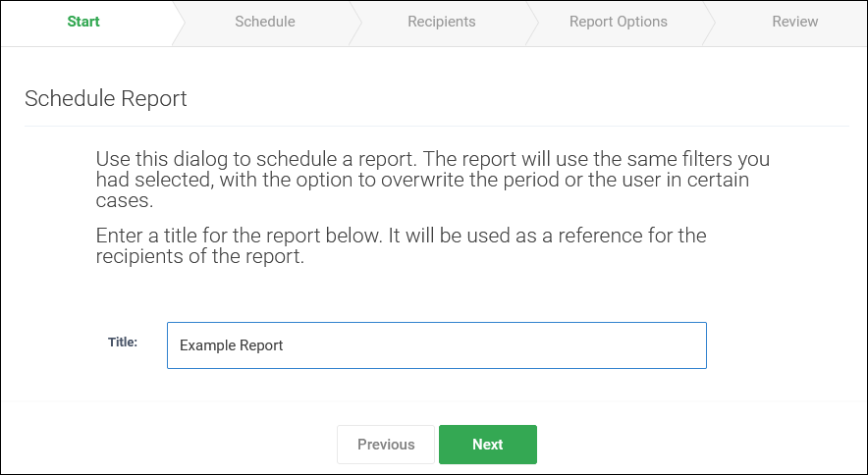Go to the Schedule step tab
The height and width of the screenshot is (475, 868).
click(264, 22)
